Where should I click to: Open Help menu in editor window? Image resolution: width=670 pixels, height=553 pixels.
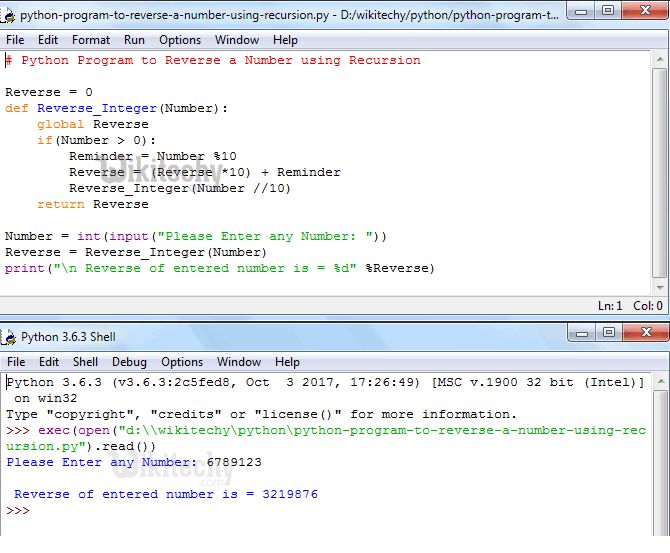[285, 40]
